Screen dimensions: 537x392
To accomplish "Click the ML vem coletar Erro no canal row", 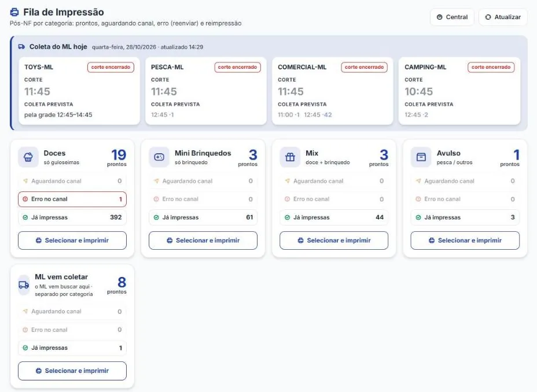I will (72, 330).
